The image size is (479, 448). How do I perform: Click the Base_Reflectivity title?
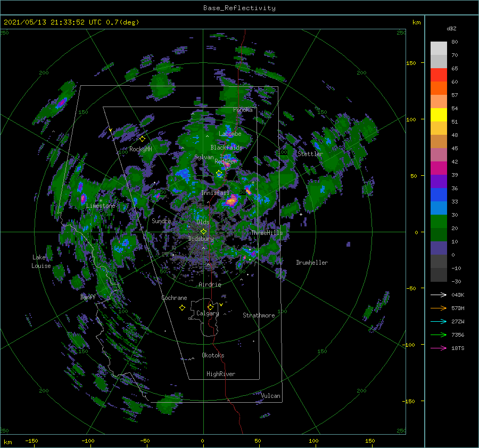(x=240, y=8)
